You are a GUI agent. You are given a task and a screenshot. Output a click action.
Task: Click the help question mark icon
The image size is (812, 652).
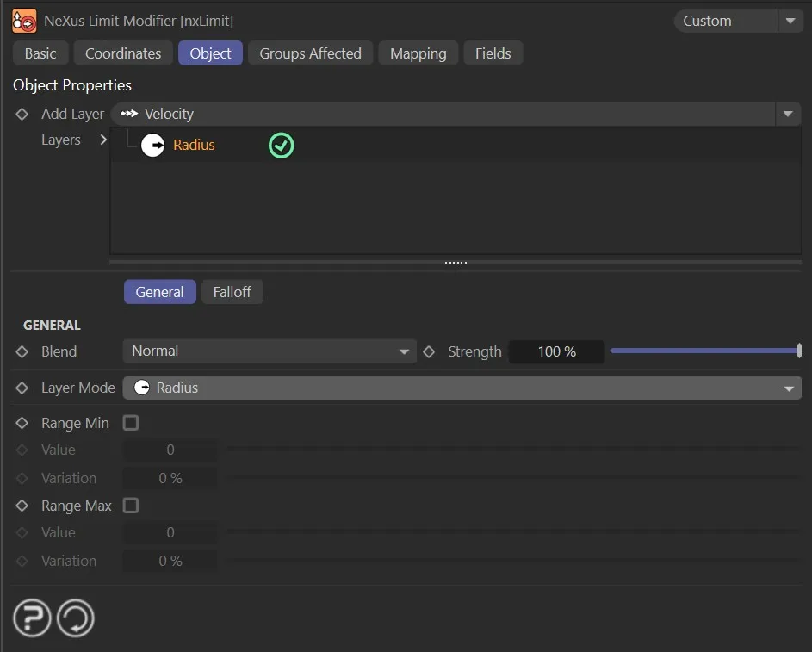pyautogui.click(x=32, y=618)
